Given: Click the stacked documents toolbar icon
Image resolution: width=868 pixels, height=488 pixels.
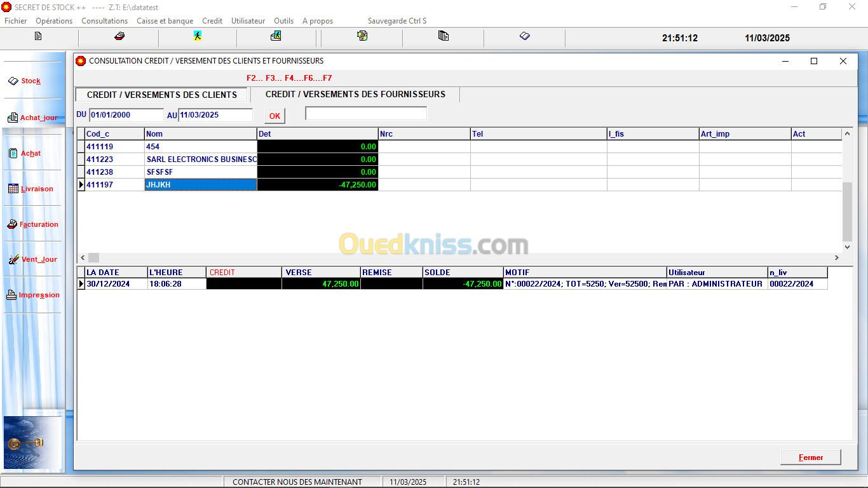Looking at the screenshot, I should pos(444,36).
